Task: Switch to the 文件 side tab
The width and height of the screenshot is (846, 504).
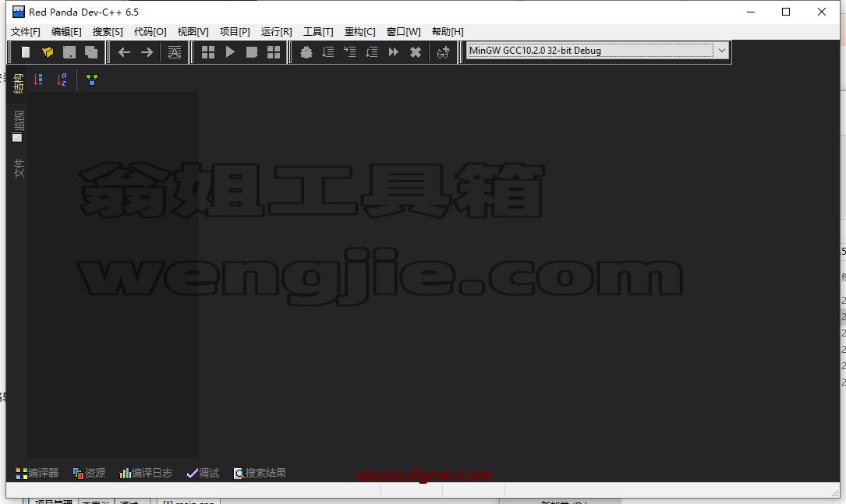Action: 18,168
